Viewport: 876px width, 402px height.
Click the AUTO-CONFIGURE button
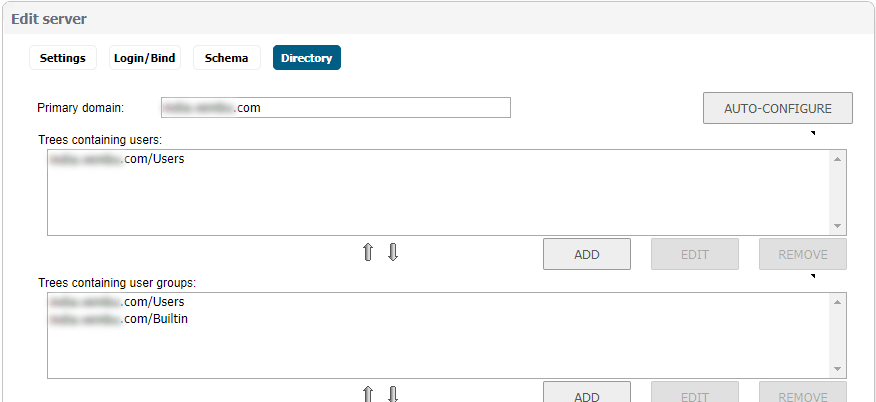pyautogui.click(x=778, y=108)
